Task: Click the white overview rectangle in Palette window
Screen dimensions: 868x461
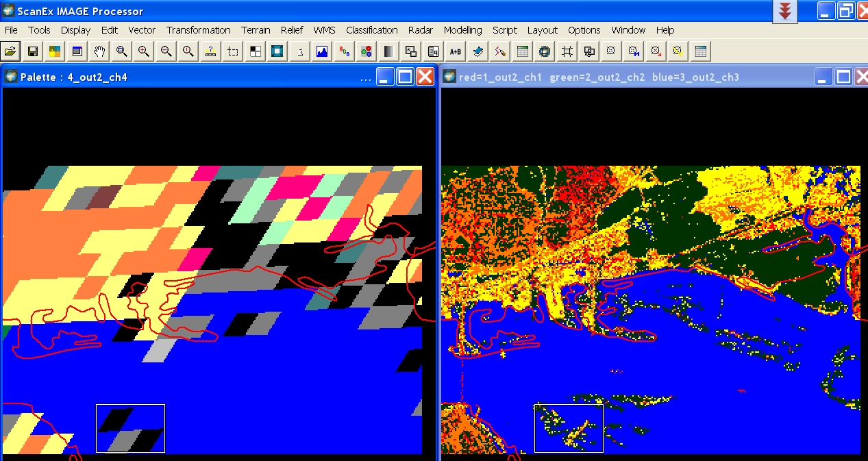Action: [130, 428]
